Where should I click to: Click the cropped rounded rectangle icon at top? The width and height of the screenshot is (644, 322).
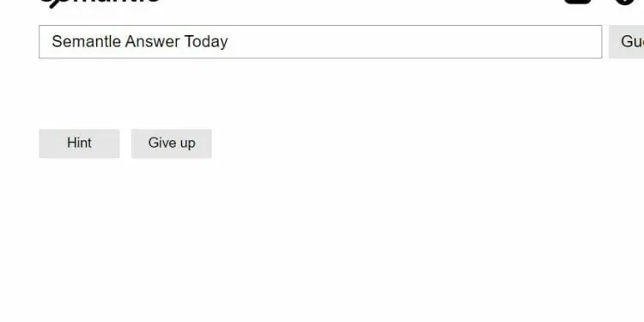click(x=578, y=2)
